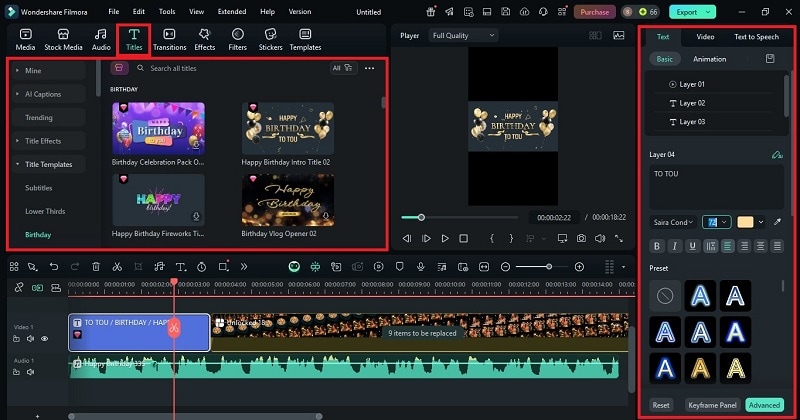Image resolution: width=800 pixels, height=420 pixels.
Task: Switch to the Animation tab
Action: pos(709,59)
